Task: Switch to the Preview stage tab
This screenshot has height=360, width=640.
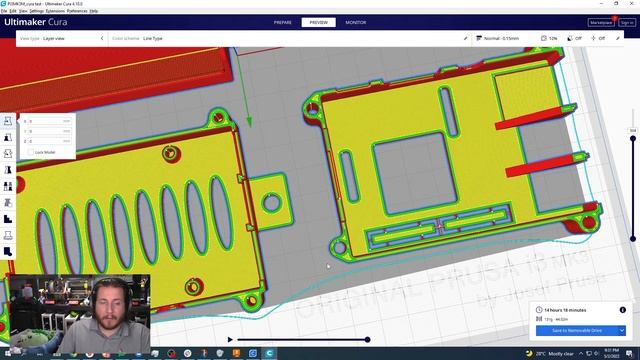Action: point(318,22)
